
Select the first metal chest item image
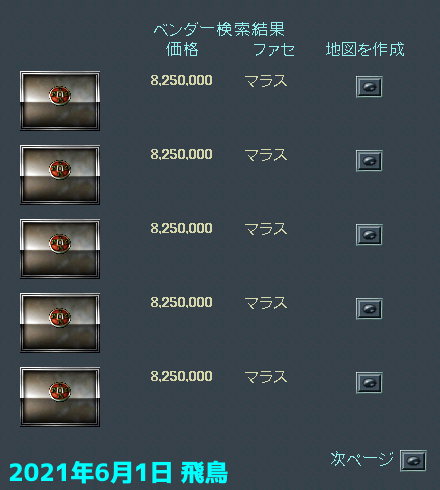click(x=60, y=101)
